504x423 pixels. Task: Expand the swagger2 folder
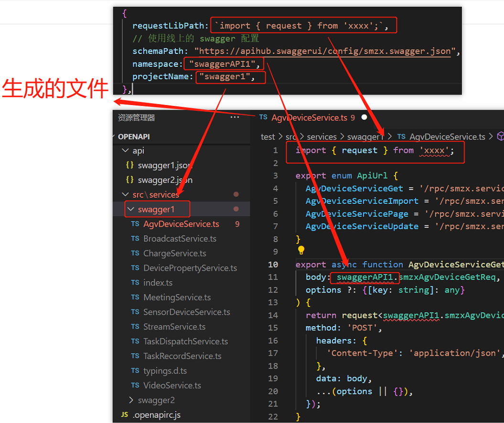coord(131,400)
